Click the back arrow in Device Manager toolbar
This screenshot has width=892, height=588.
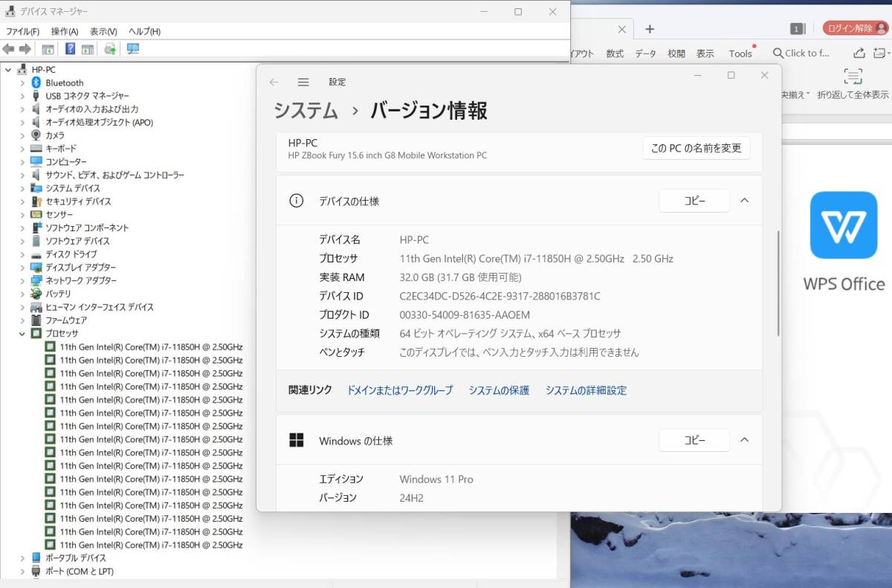point(9,49)
